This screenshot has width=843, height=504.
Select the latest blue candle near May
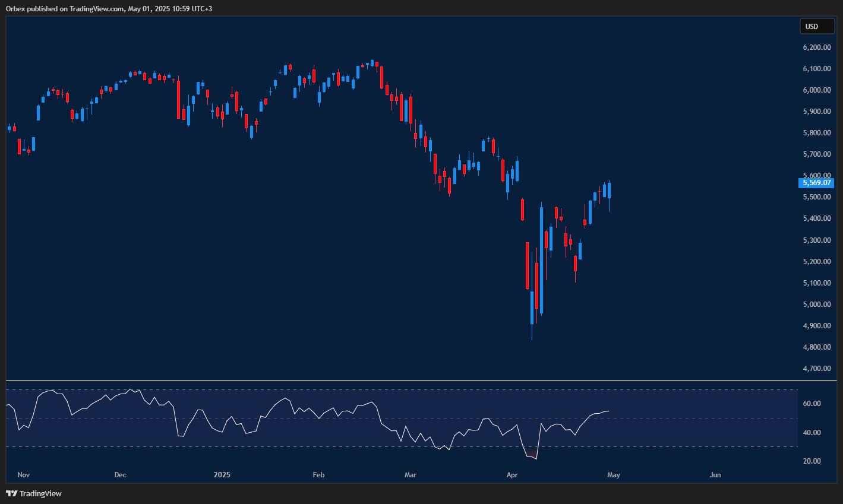pyautogui.click(x=609, y=191)
